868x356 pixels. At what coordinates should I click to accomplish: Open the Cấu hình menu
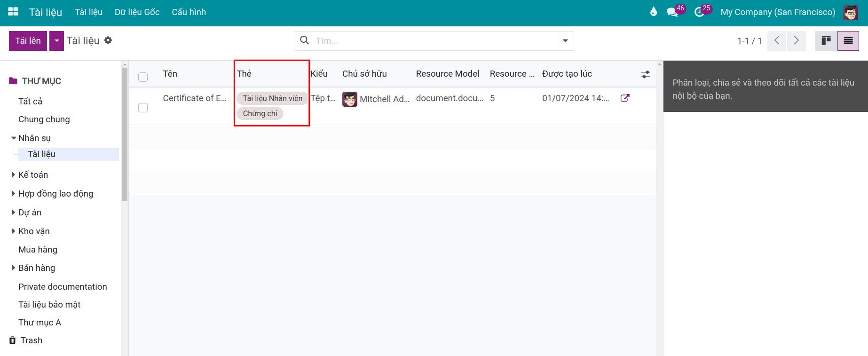pos(189,12)
